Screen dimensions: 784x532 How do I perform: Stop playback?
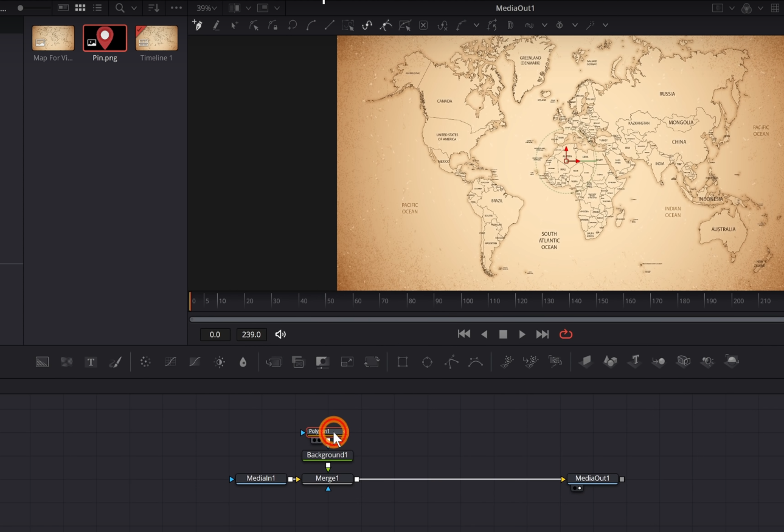(x=503, y=334)
